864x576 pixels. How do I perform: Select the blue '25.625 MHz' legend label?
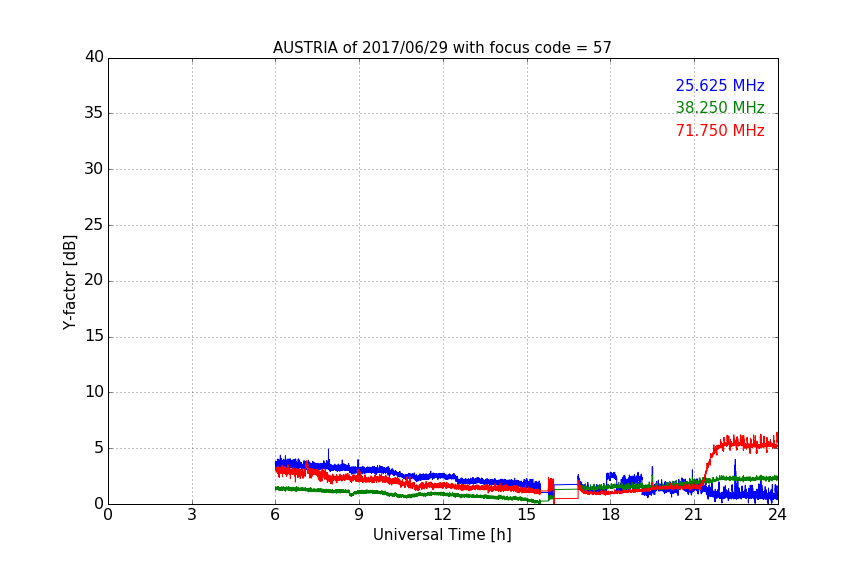720,86
